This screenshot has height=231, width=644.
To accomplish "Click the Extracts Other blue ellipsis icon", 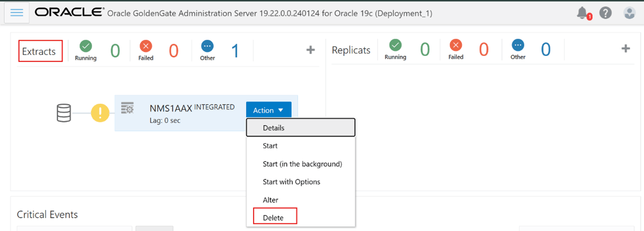I will coord(207,46).
